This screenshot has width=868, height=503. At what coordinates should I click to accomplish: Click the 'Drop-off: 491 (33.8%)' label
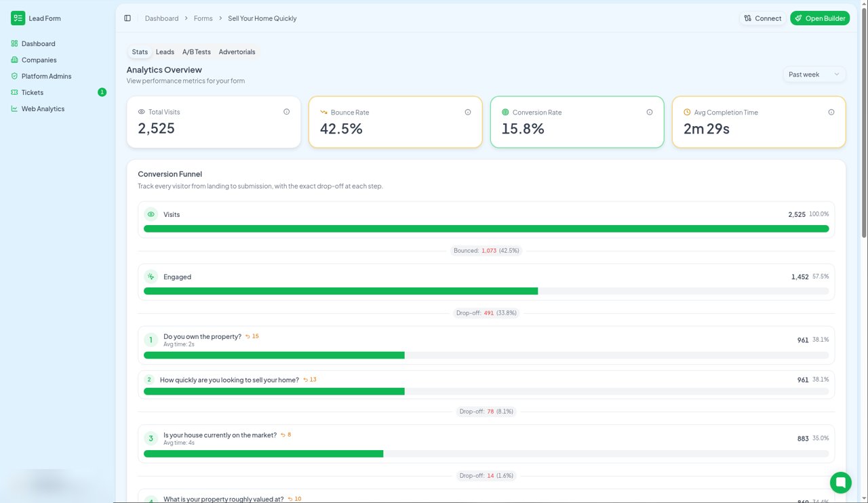pos(486,313)
